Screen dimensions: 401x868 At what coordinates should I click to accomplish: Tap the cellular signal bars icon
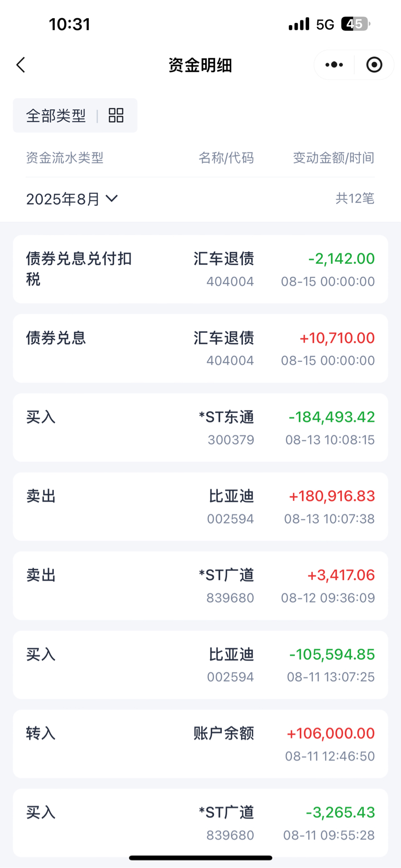point(299,24)
